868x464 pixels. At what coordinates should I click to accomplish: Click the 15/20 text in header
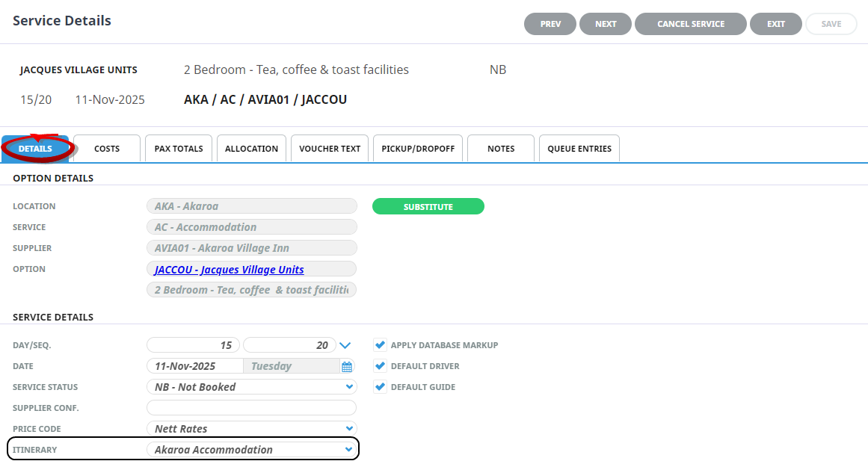pyautogui.click(x=36, y=99)
